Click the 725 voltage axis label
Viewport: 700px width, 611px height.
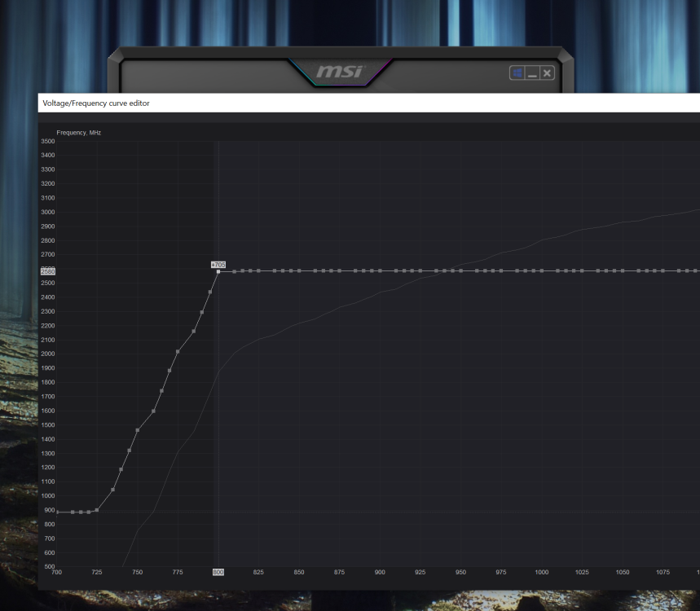97,572
